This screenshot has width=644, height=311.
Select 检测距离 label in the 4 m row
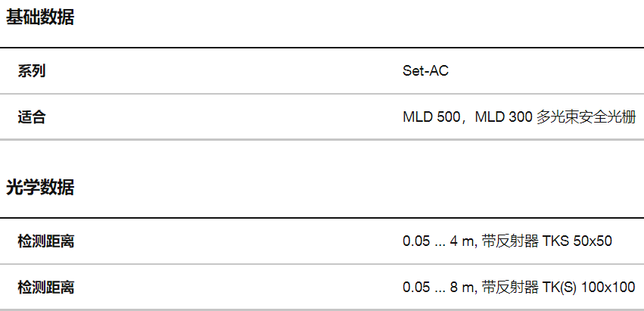(x=46, y=241)
